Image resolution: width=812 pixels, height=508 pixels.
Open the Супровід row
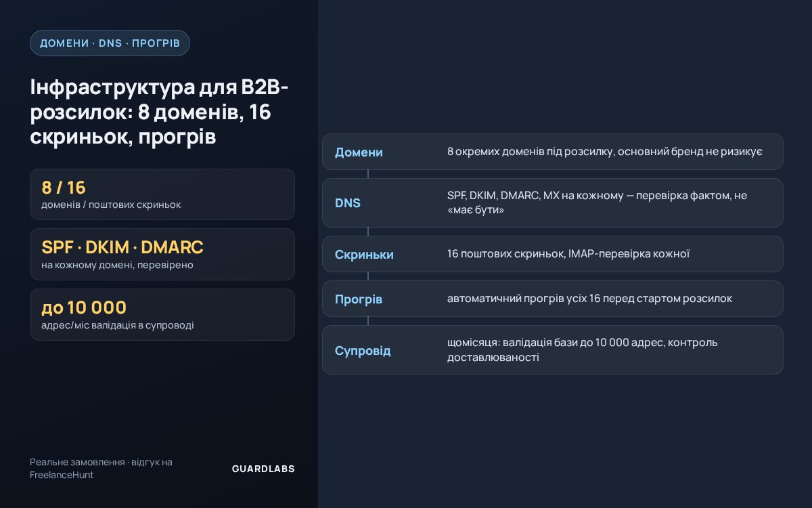553,350
